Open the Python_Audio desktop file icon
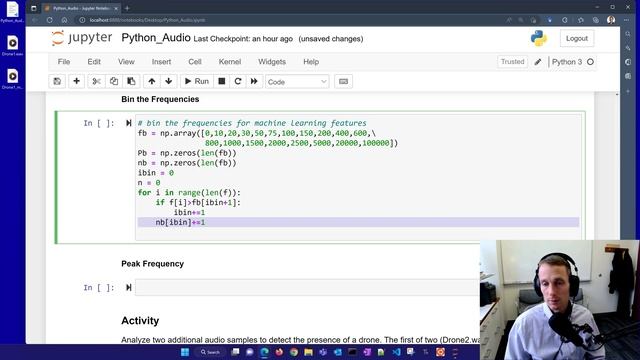The height and width of the screenshot is (360, 640). click(12, 12)
